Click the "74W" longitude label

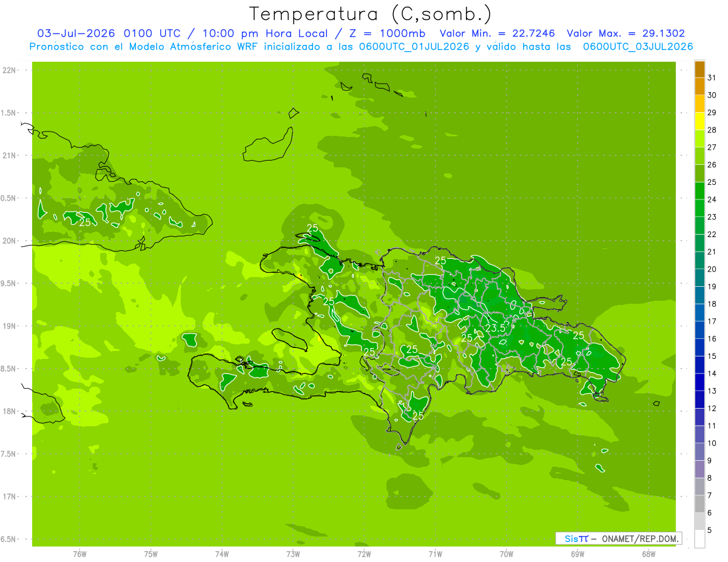click(222, 554)
